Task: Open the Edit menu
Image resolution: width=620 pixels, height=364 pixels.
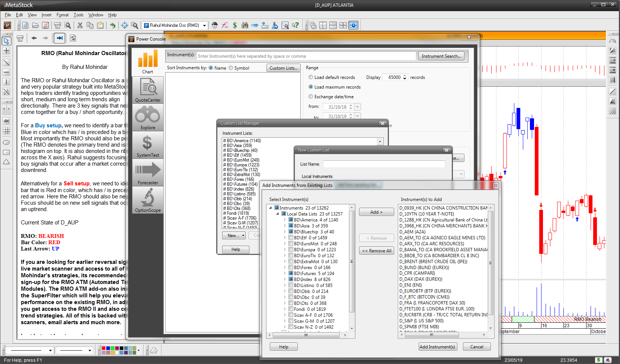Action: point(19,15)
